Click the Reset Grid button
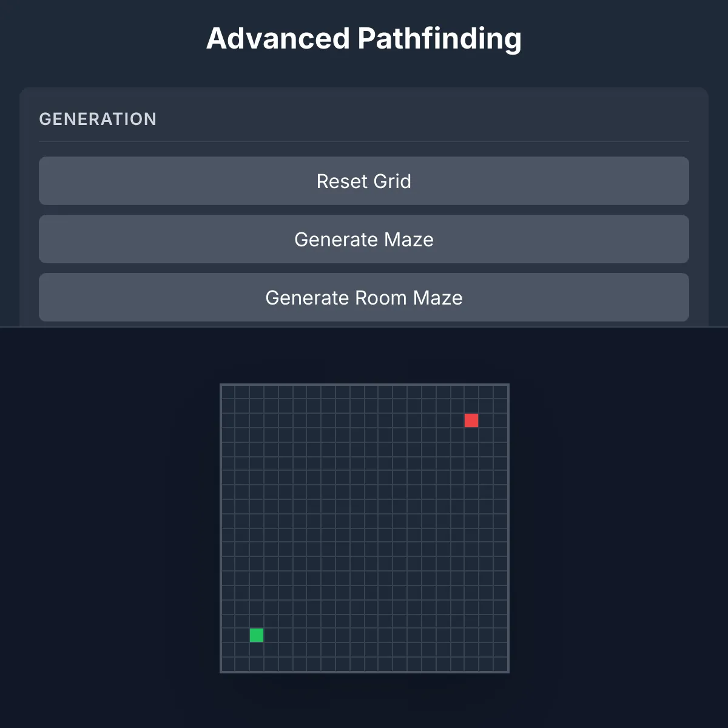This screenshot has width=728, height=728. 364,181
